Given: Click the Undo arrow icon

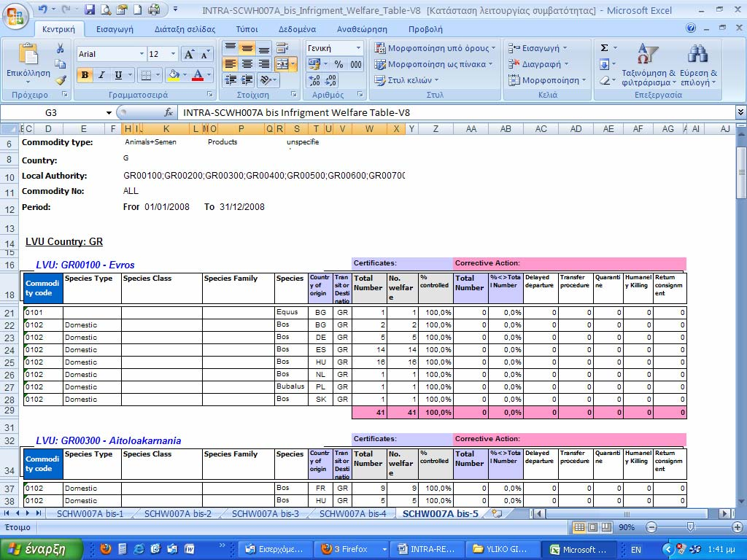Looking at the screenshot, I should coord(43,9).
